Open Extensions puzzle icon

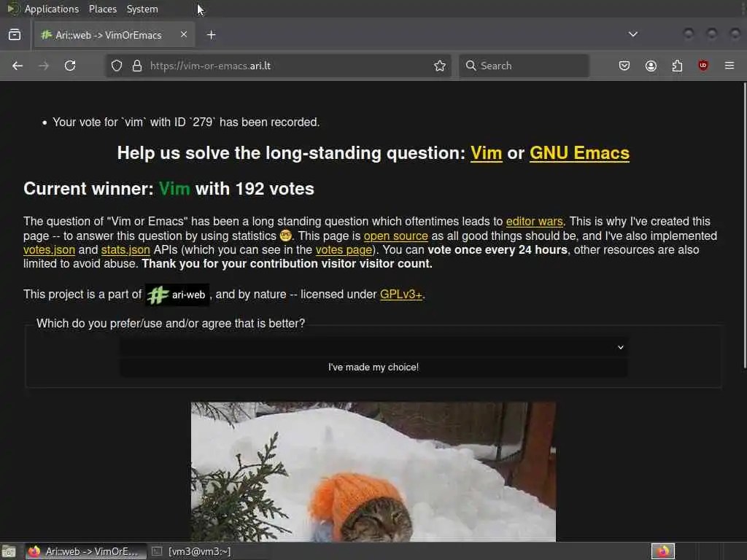677,66
